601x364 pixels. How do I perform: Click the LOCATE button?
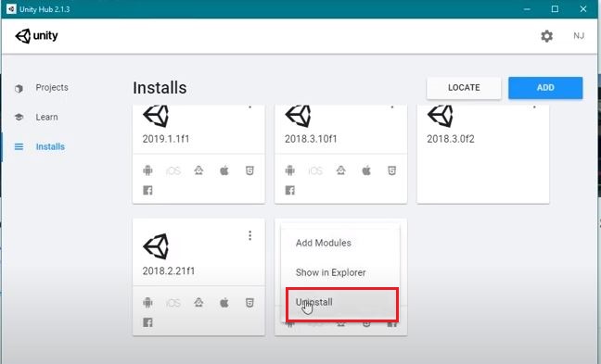464,88
